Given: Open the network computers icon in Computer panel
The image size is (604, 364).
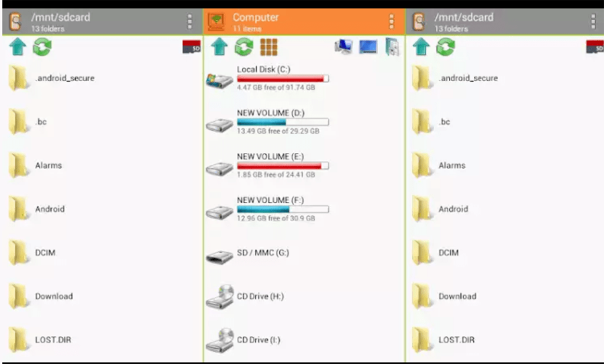Looking at the screenshot, I should click(x=343, y=47).
